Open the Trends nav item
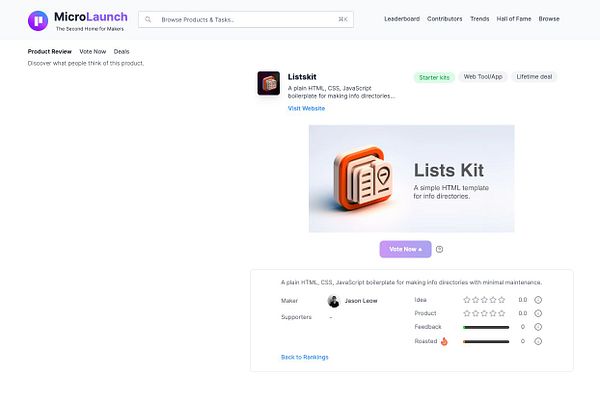This screenshot has height=406, width=600. click(479, 19)
